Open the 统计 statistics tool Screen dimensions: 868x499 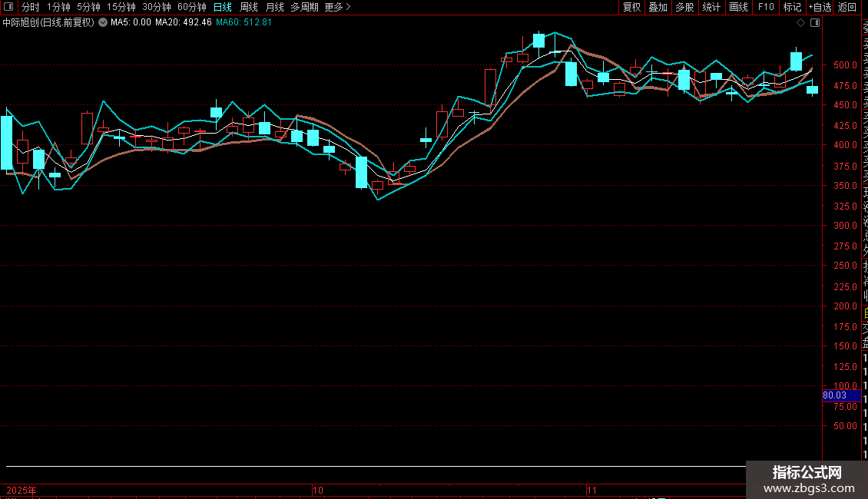[711, 7]
